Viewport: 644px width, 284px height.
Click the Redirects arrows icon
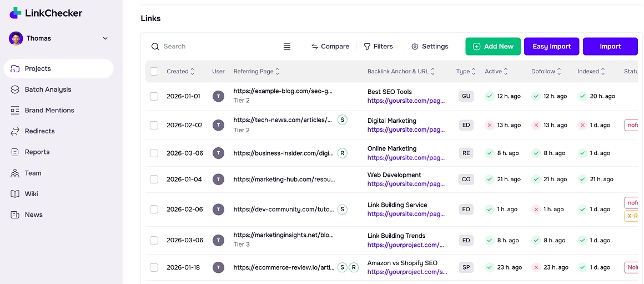[x=15, y=131]
